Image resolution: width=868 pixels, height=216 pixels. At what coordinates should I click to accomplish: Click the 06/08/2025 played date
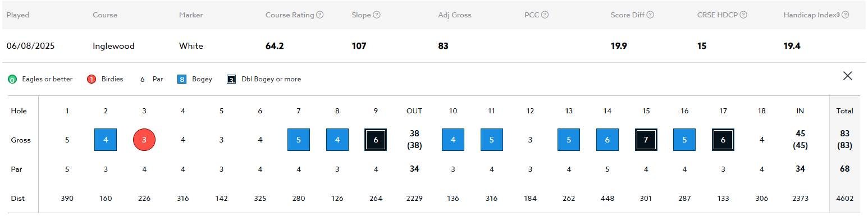pos(31,46)
